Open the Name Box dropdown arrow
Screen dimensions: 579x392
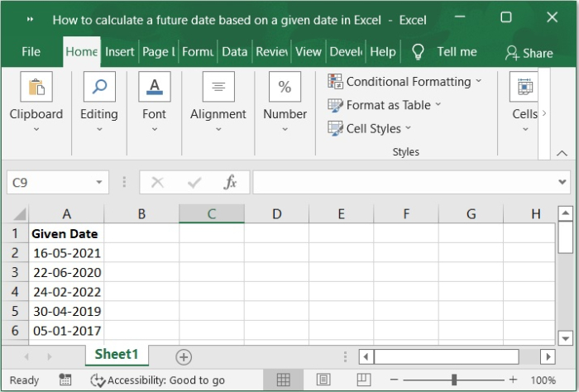99,183
